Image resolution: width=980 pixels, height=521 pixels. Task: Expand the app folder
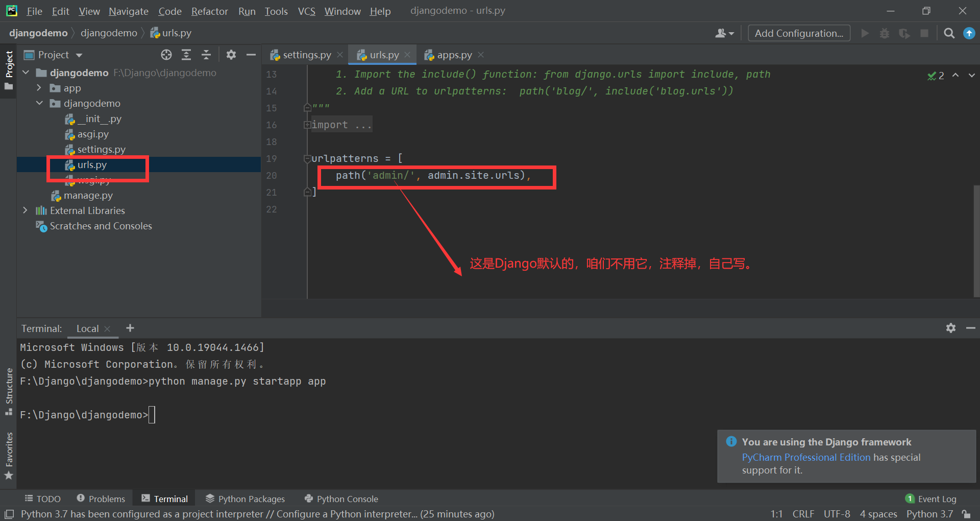tap(39, 88)
